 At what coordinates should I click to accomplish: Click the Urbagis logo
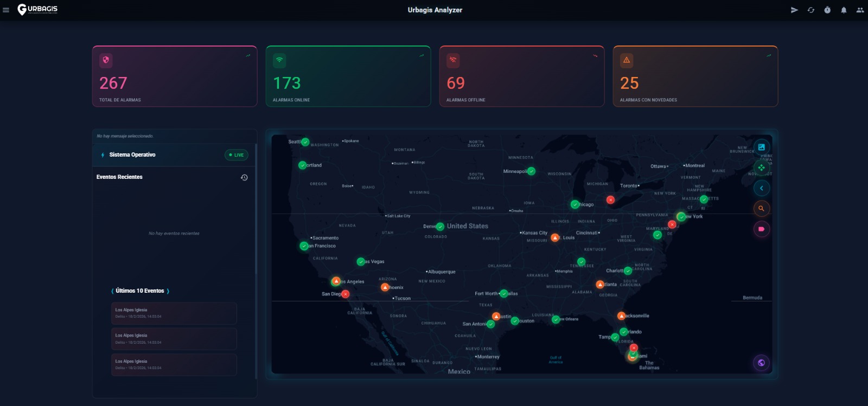37,10
